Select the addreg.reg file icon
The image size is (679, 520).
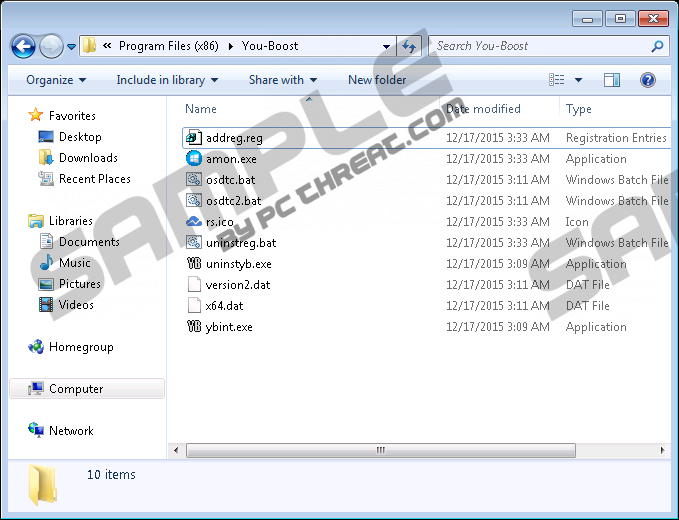[194, 138]
